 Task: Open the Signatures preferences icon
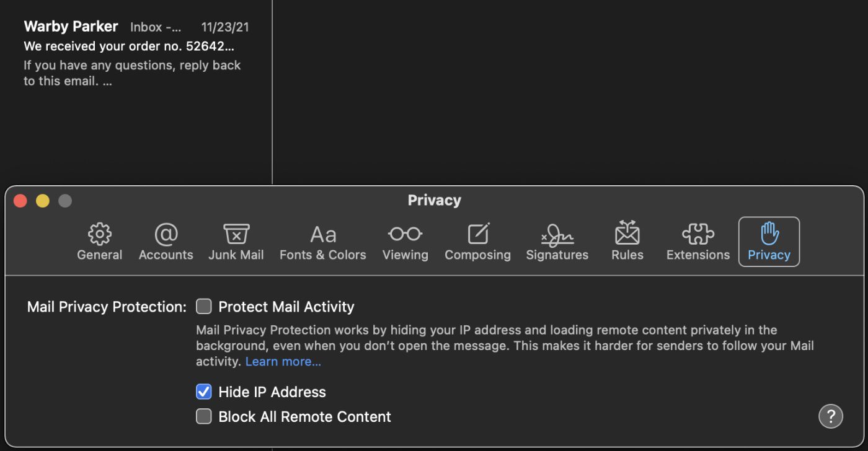(x=557, y=235)
